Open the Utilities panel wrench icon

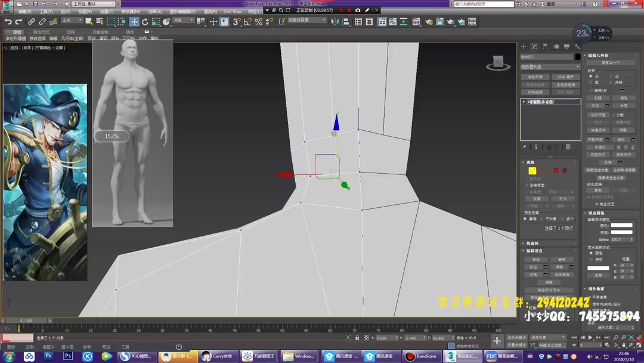click(577, 45)
